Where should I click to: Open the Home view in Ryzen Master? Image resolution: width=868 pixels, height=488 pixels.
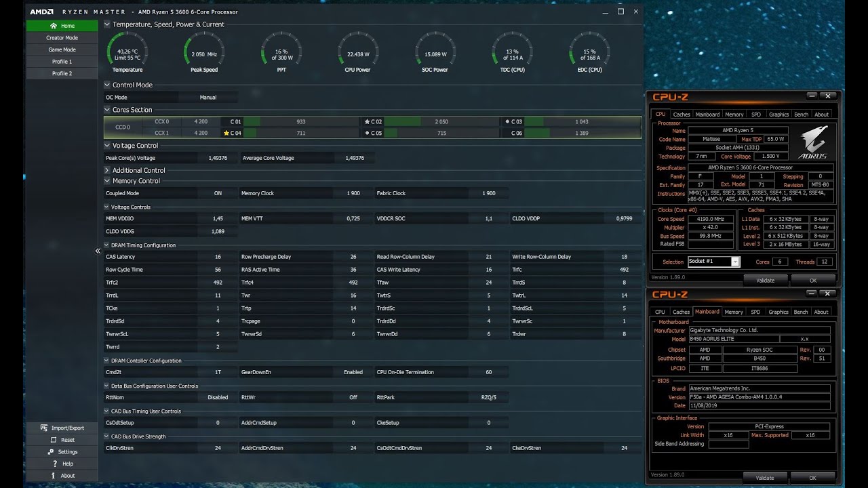(x=62, y=26)
